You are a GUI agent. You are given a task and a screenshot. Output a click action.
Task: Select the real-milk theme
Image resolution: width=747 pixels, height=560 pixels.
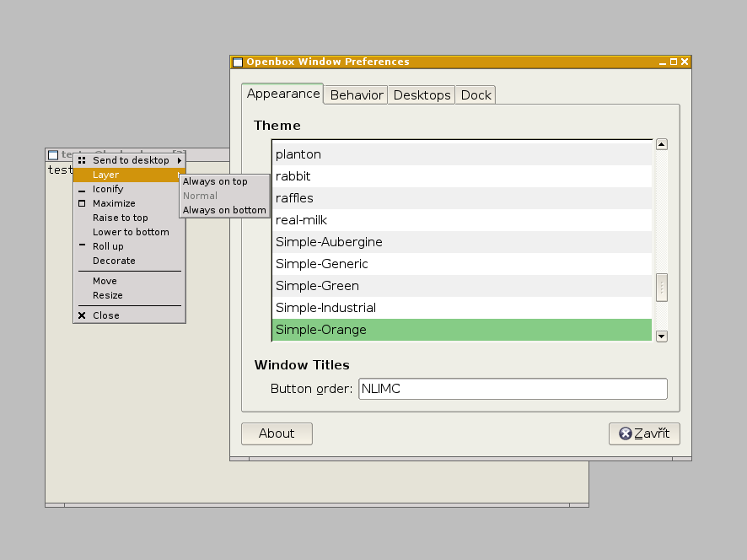point(462,220)
